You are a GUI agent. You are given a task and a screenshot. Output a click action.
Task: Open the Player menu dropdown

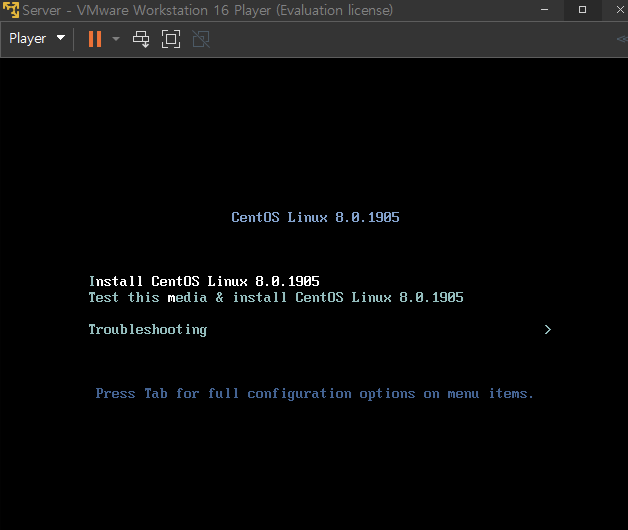point(37,38)
